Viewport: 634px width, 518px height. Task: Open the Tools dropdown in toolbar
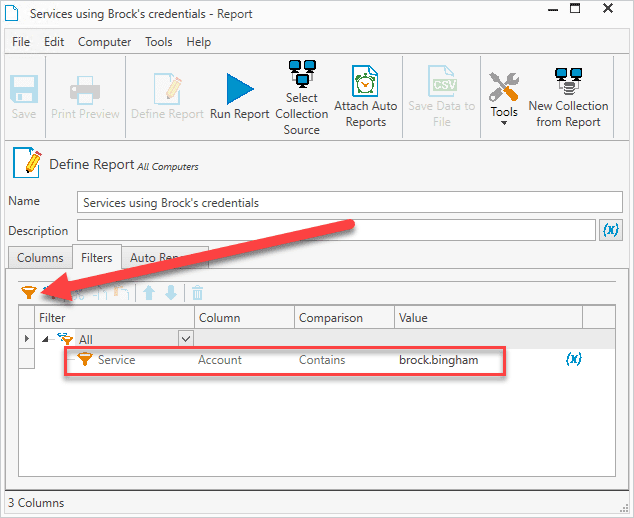[x=504, y=98]
